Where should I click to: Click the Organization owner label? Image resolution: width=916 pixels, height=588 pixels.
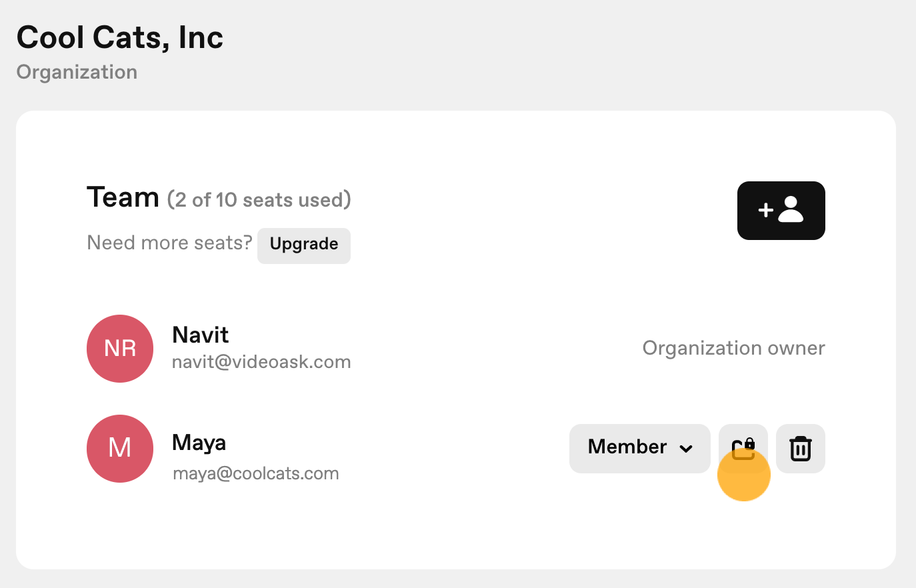[733, 348]
